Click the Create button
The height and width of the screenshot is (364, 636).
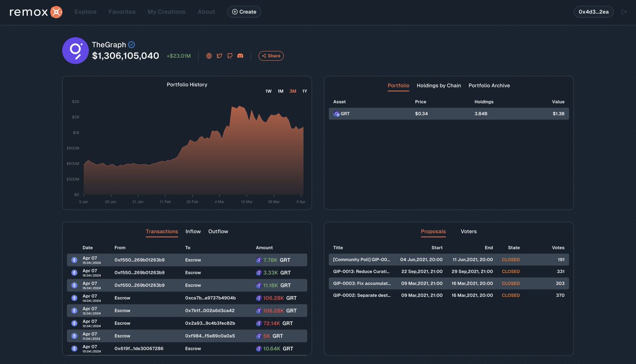(x=244, y=12)
